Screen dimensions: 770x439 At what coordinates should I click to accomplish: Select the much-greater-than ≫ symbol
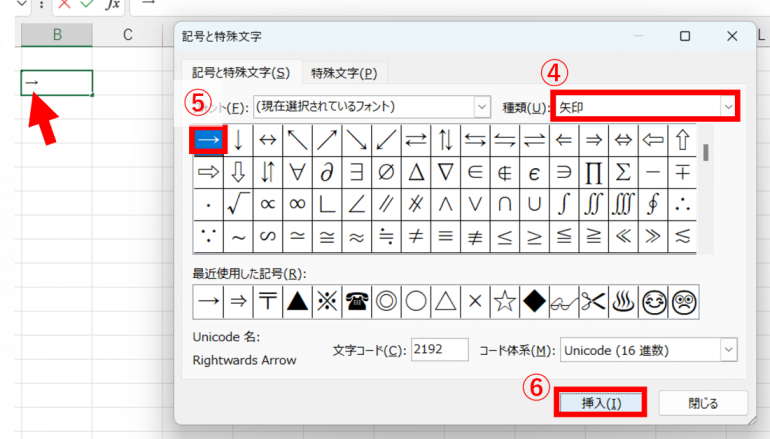(653, 237)
